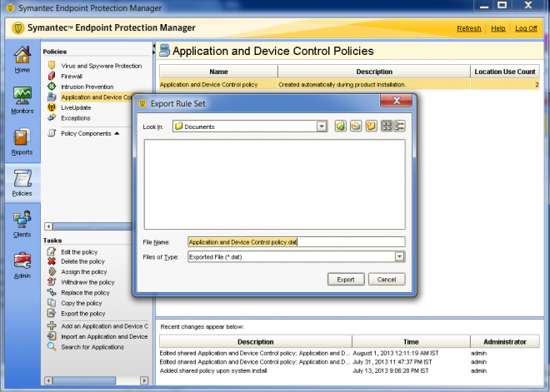Click the Firewall policy icon
Image resolution: width=550 pixels, height=392 pixels.
coord(52,76)
